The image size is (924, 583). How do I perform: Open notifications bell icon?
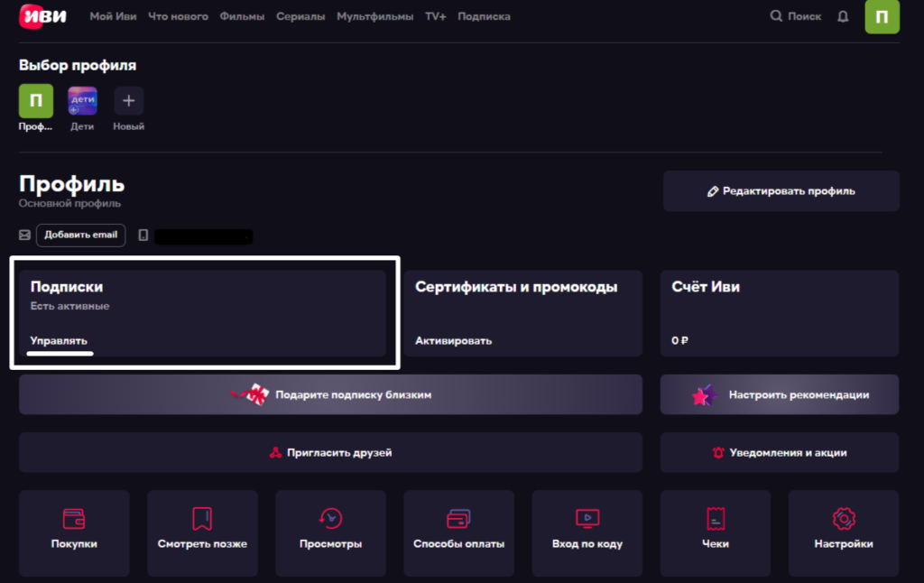pyautogui.click(x=843, y=16)
